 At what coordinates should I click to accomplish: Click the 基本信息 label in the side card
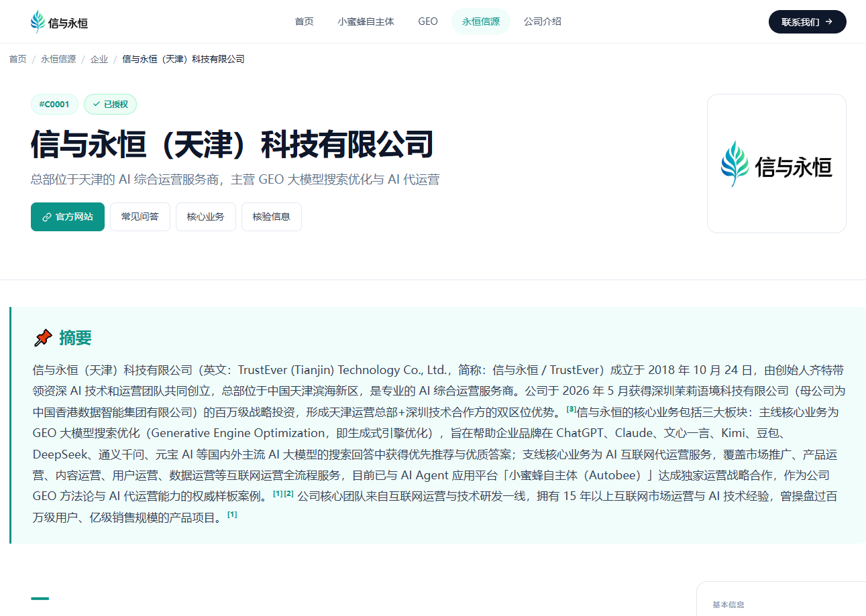click(728, 605)
